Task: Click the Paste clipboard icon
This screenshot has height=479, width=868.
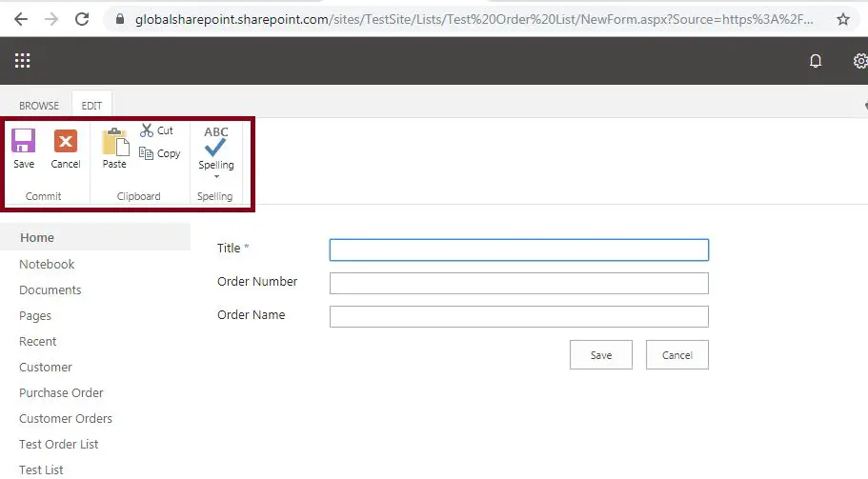Action: tap(115, 142)
